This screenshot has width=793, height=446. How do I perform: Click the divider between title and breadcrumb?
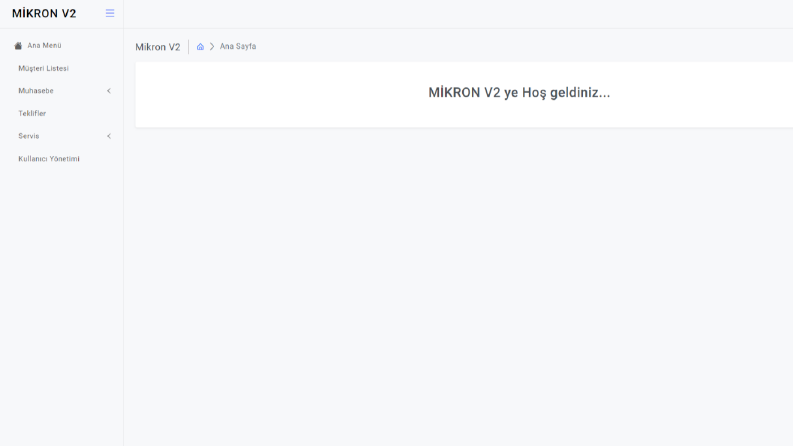(x=189, y=47)
